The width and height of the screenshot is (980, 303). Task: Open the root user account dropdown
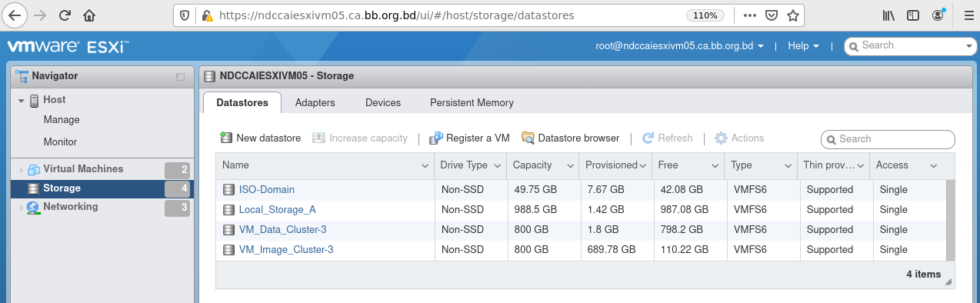[679, 46]
